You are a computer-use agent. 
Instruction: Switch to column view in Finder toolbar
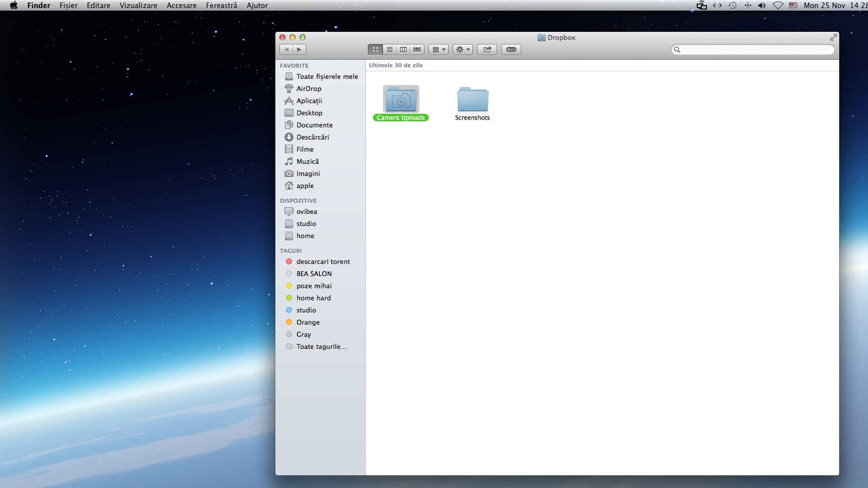coord(403,50)
